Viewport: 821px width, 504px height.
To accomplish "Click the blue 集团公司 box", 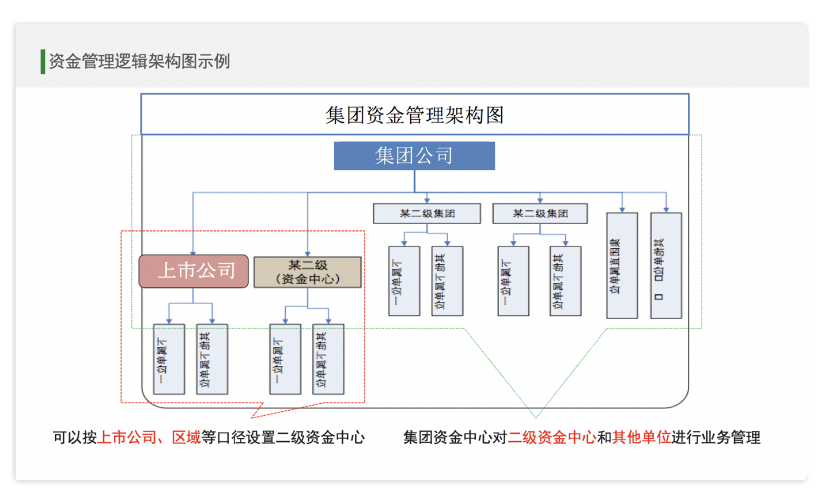I will pyautogui.click(x=414, y=156).
